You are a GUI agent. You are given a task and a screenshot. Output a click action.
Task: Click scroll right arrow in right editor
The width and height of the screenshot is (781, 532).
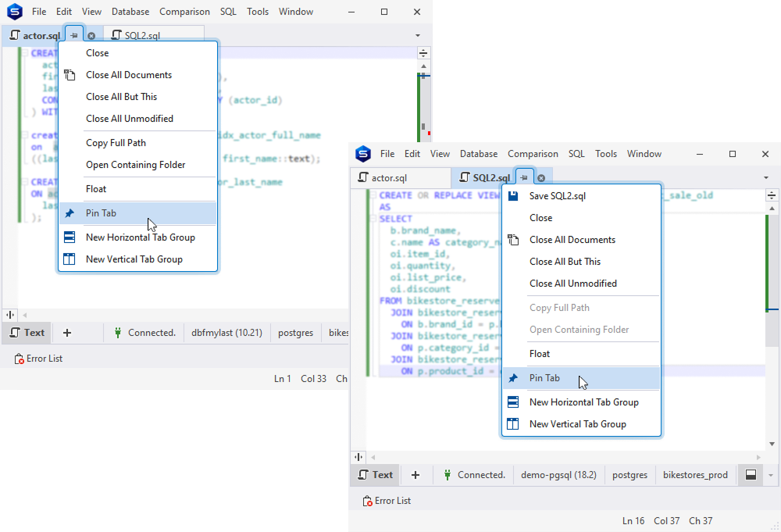(758, 457)
